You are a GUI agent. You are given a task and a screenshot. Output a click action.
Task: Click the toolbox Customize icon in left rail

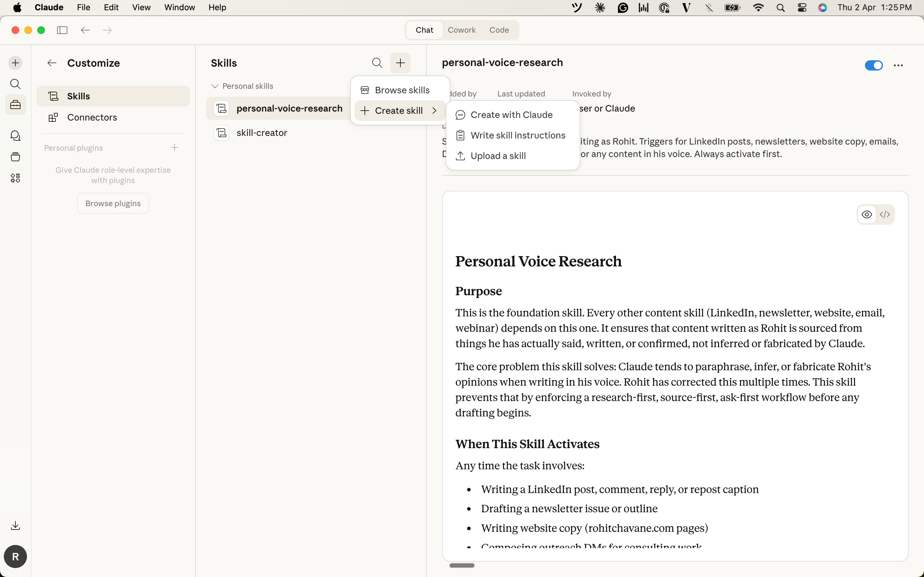click(15, 105)
